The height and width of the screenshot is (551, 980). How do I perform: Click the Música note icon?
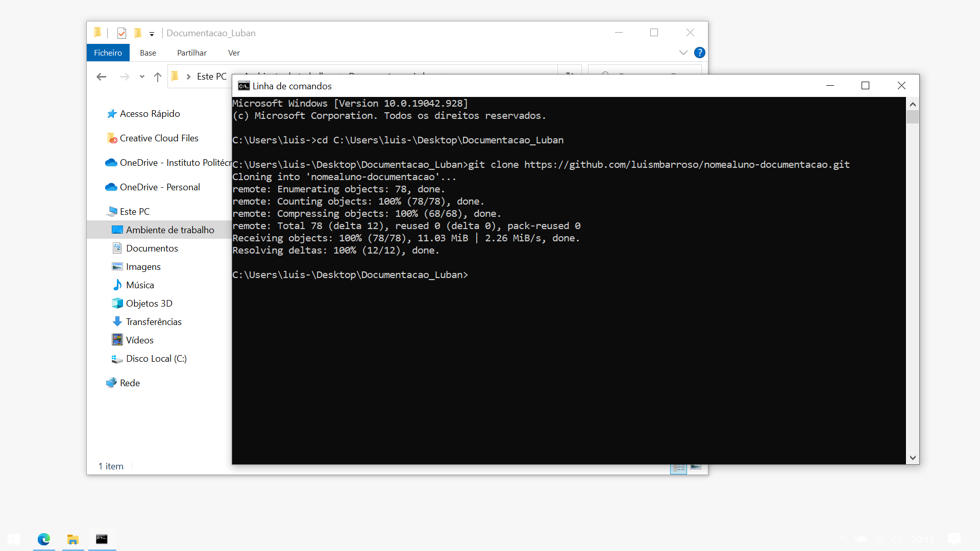pos(117,285)
